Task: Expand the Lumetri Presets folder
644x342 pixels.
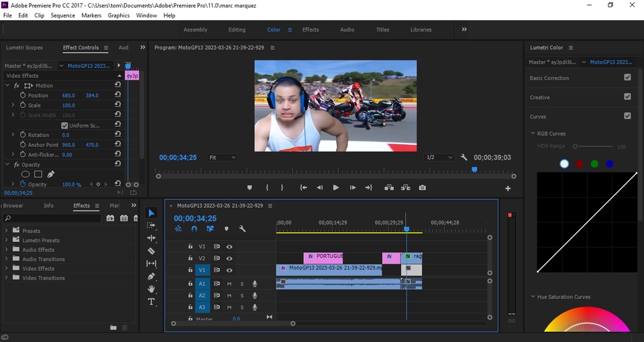Action: 7,240
